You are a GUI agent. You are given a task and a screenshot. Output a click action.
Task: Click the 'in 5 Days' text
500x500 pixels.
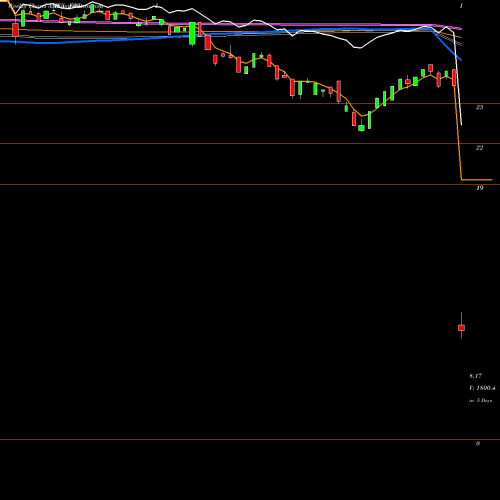coord(480,400)
